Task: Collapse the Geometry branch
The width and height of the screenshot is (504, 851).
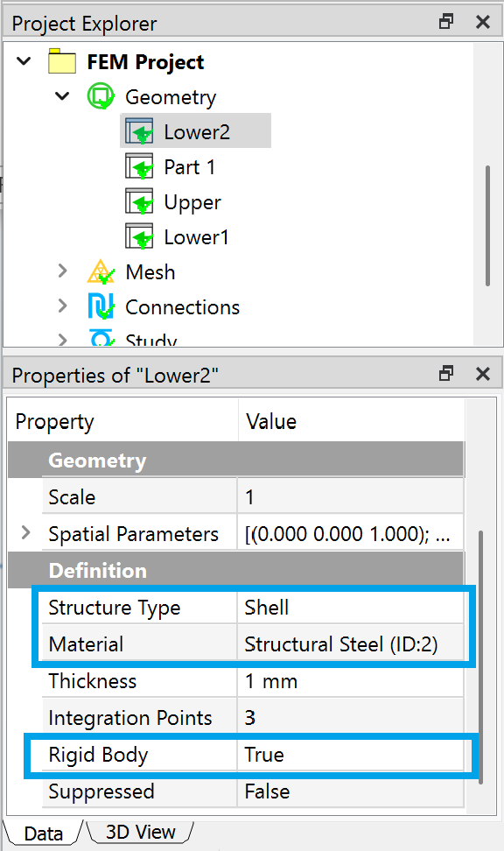Action: tap(62, 96)
